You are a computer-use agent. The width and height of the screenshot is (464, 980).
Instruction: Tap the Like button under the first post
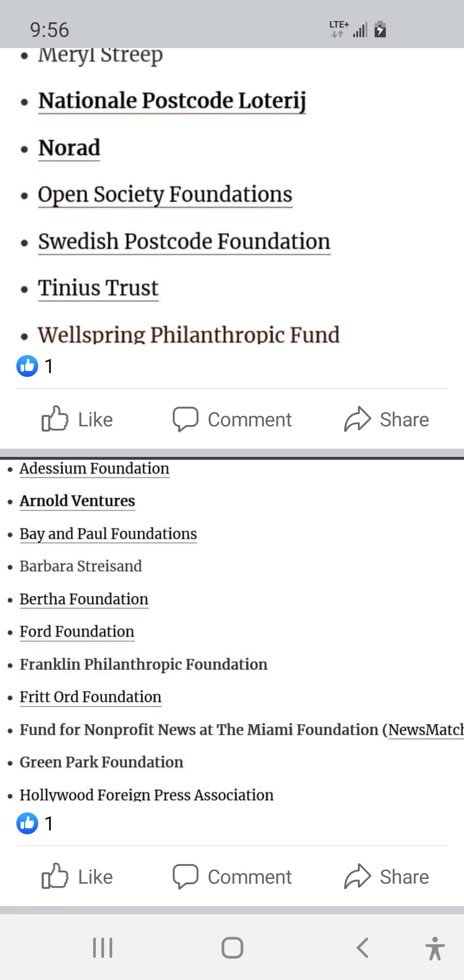[x=77, y=419]
